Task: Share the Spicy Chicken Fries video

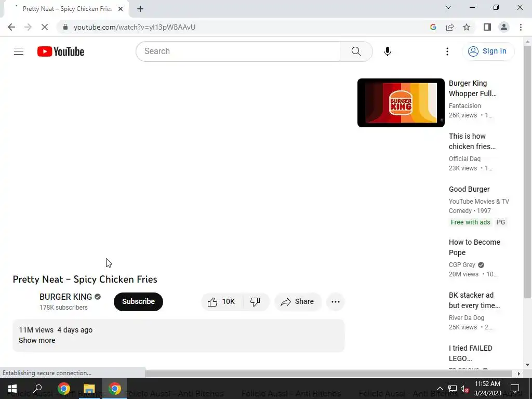Action: [x=298, y=302]
